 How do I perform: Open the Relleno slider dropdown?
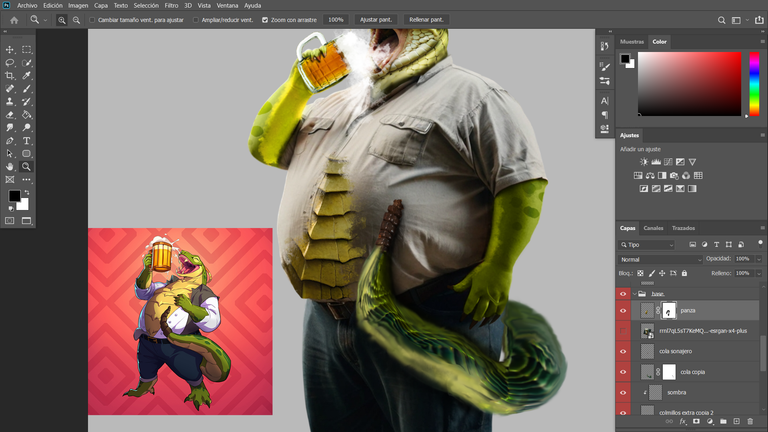(759, 273)
